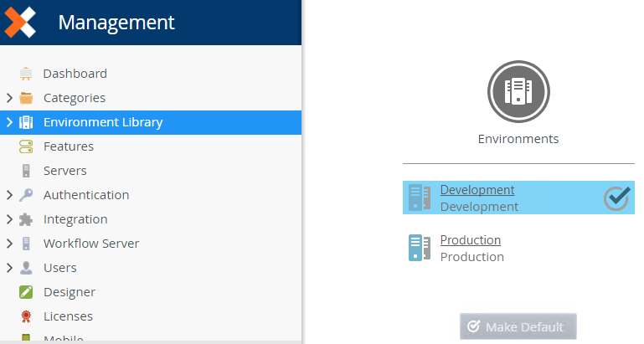Click the default checkmark on Development

point(617,198)
